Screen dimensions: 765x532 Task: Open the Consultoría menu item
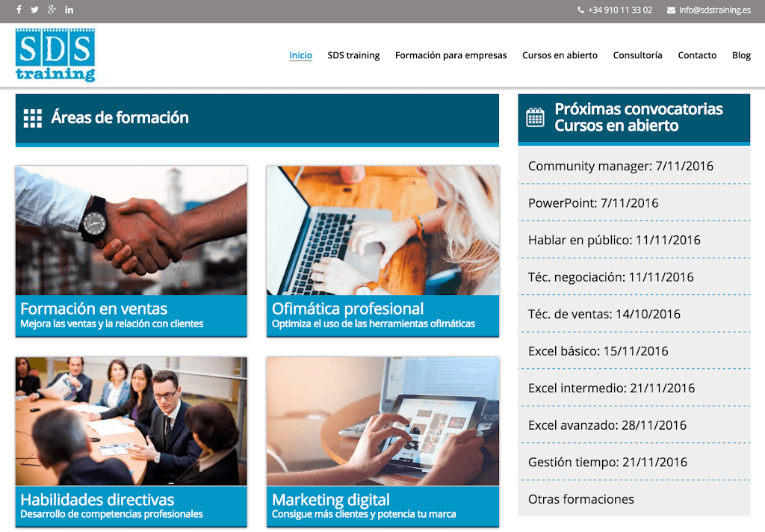tap(637, 55)
